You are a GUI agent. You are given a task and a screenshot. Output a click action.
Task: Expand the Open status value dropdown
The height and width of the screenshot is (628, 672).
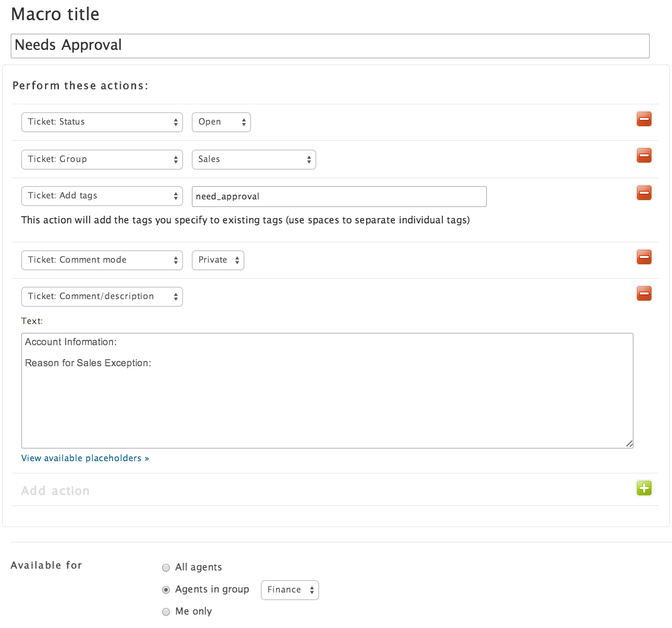tap(221, 122)
